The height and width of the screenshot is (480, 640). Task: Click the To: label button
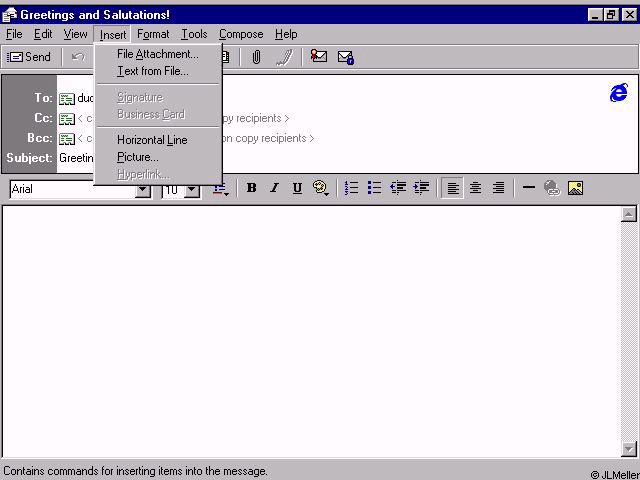pos(43,98)
